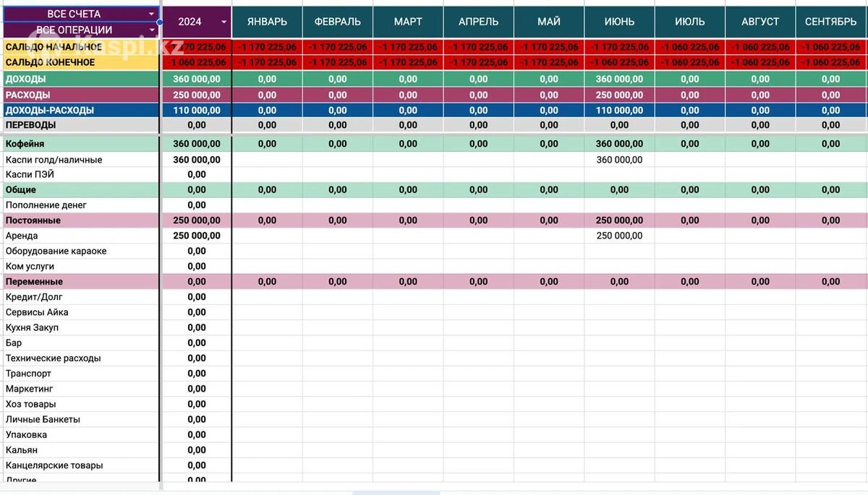Select the Кредит/Долг row label
The width and height of the screenshot is (868, 495).
(x=34, y=297)
